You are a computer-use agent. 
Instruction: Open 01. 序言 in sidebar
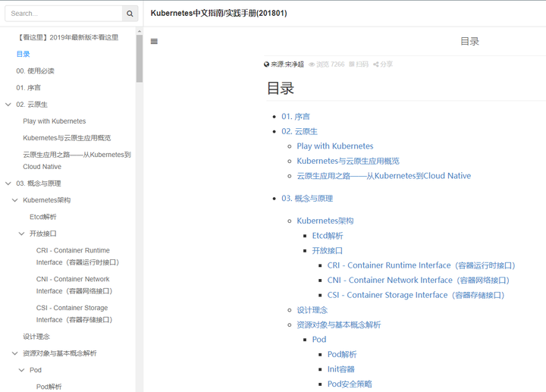[28, 88]
